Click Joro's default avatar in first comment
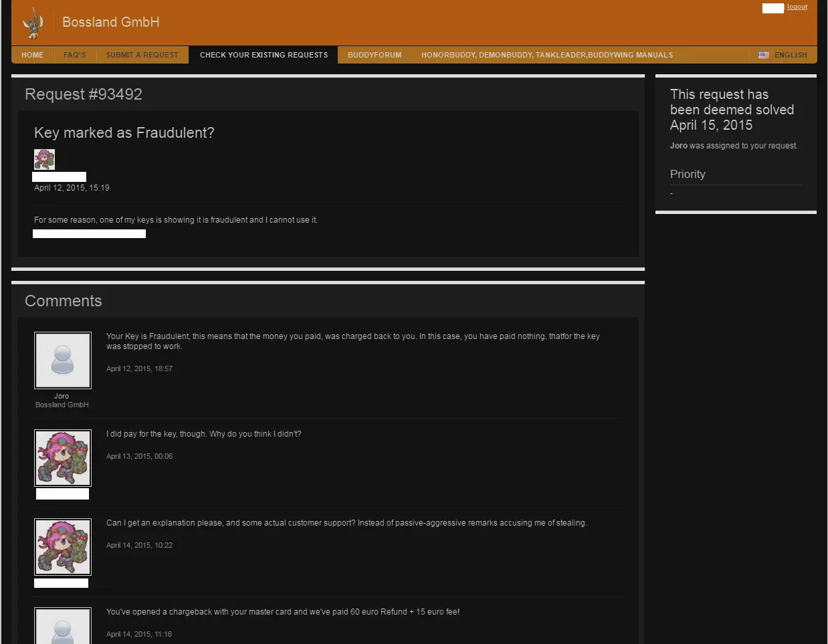Screen dimensions: 828x644 click(63, 360)
